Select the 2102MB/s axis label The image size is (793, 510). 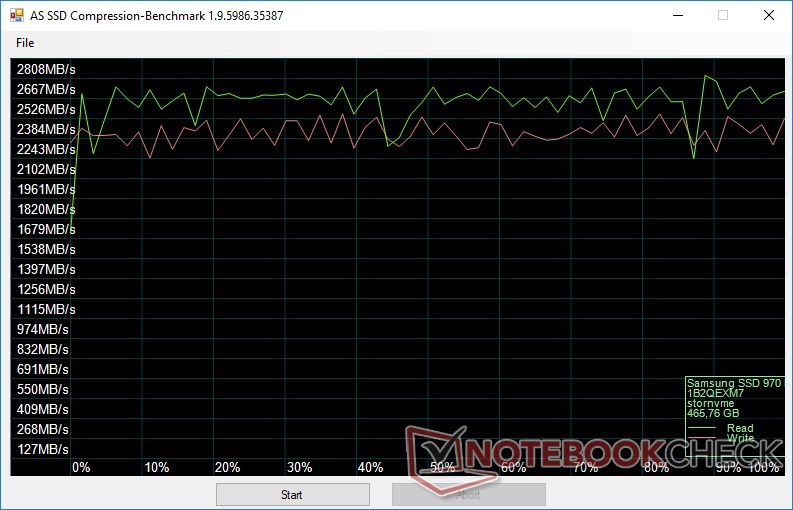click(46, 169)
